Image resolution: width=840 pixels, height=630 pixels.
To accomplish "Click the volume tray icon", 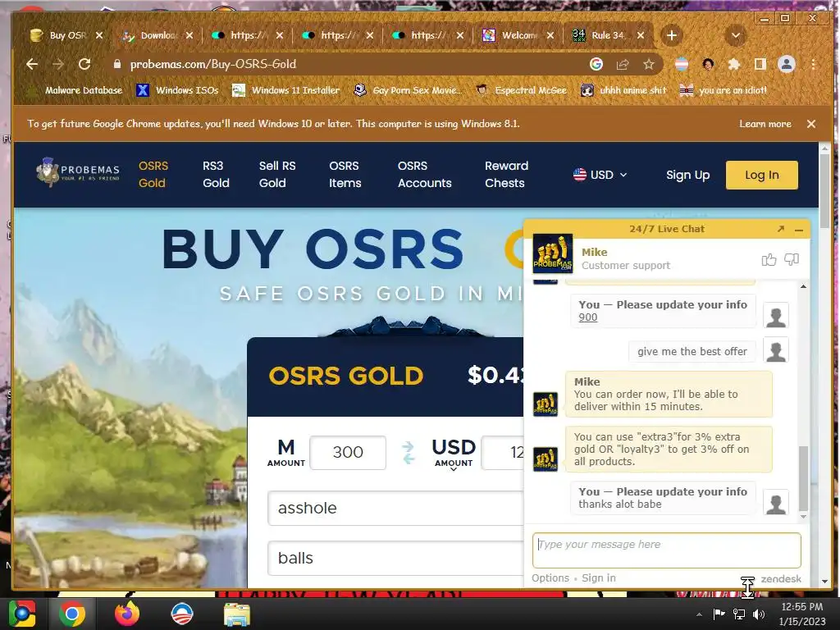I will (x=759, y=614).
